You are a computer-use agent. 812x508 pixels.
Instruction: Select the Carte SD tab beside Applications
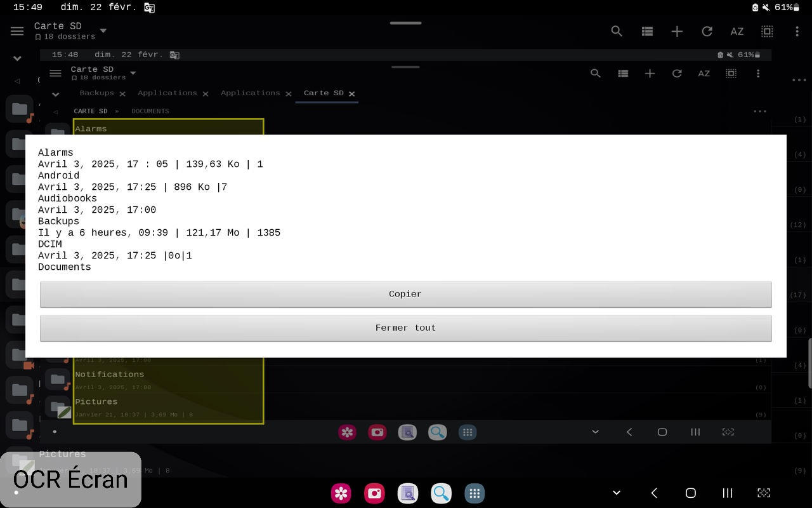[x=324, y=93]
